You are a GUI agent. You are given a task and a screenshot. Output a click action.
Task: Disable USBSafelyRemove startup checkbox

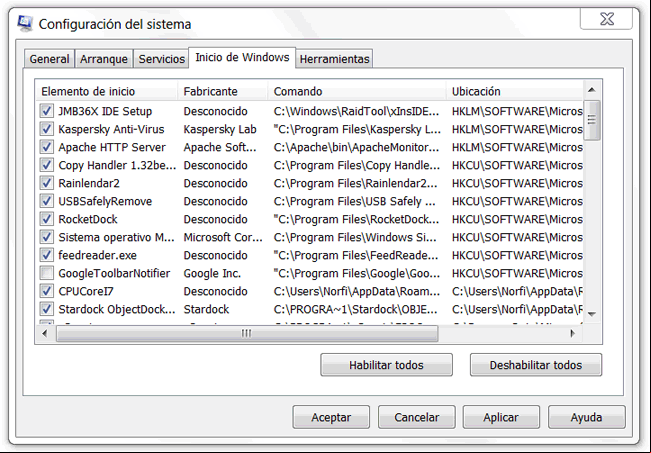tap(46, 201)
